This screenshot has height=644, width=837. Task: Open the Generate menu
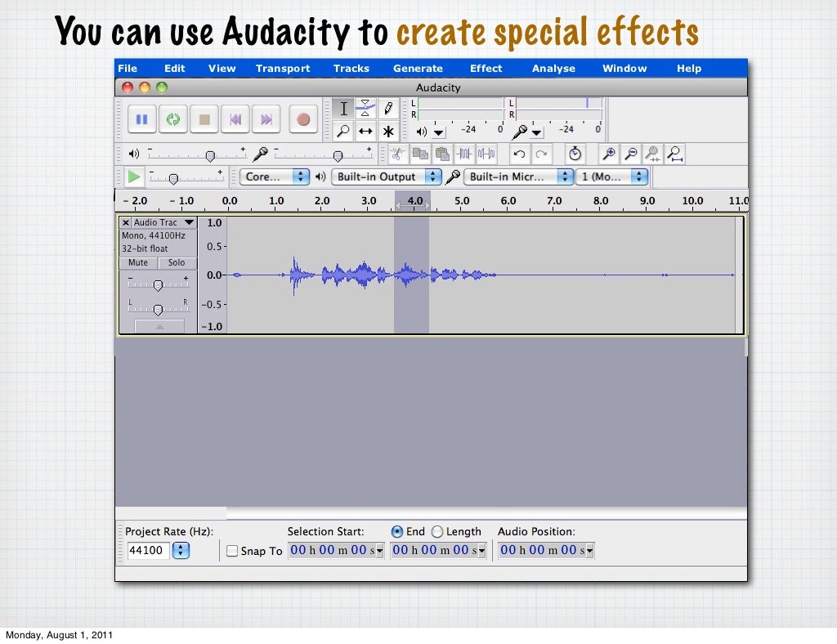point(418,69)
